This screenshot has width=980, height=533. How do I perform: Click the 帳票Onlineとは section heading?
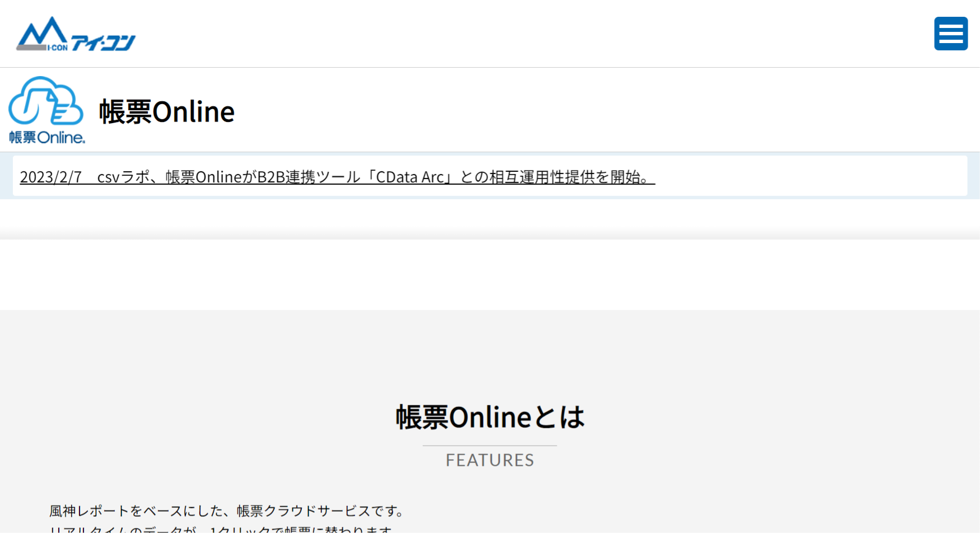(489, 416)
